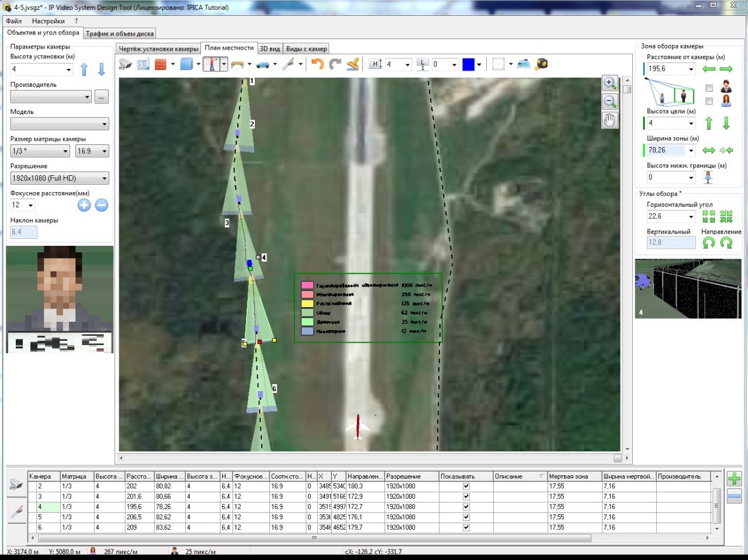Lower target height with green down arrow
748x560 pixels.
click(x=726, y=123)
